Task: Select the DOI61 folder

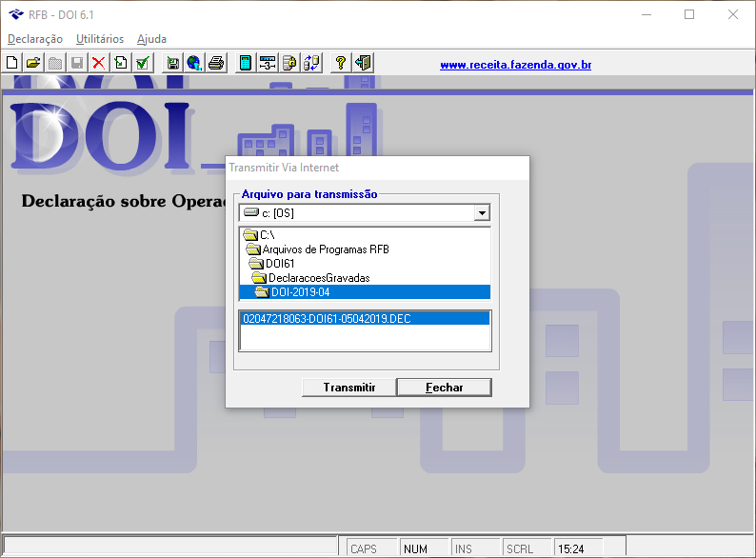Action: (x=365, y=264)
